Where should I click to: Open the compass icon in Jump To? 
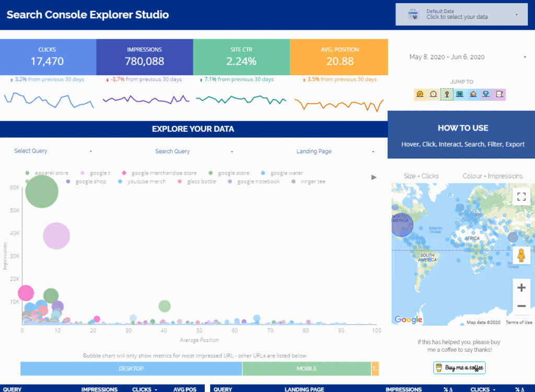coord(433,94)
